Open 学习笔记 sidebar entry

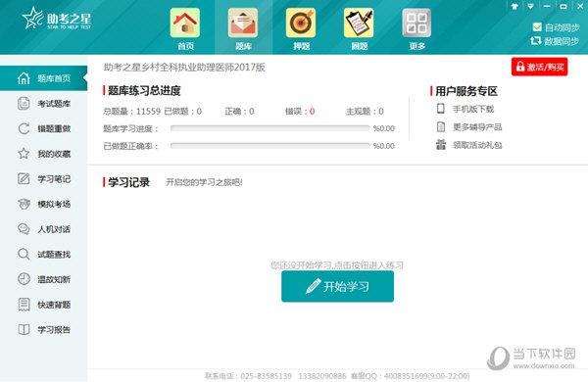[x=44, y=179]
